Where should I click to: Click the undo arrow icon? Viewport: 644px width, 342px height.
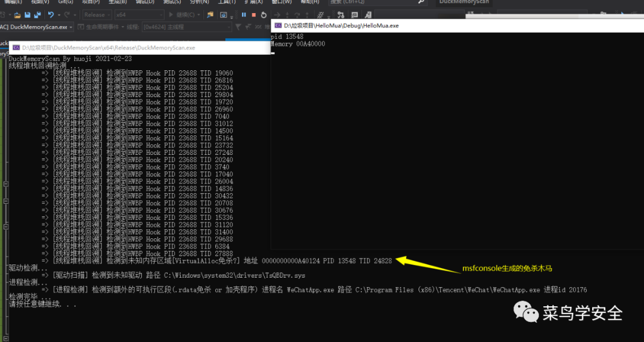51,15
